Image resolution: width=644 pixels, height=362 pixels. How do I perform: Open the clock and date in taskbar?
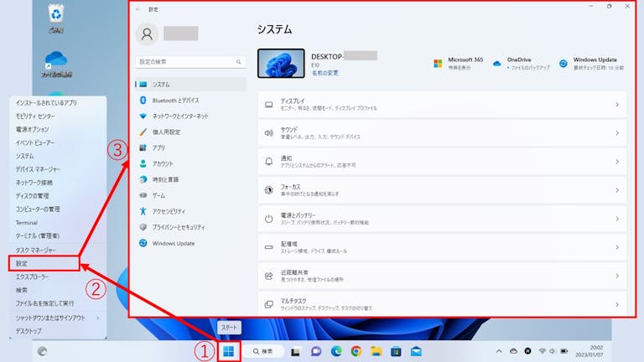tap(589, 351)
